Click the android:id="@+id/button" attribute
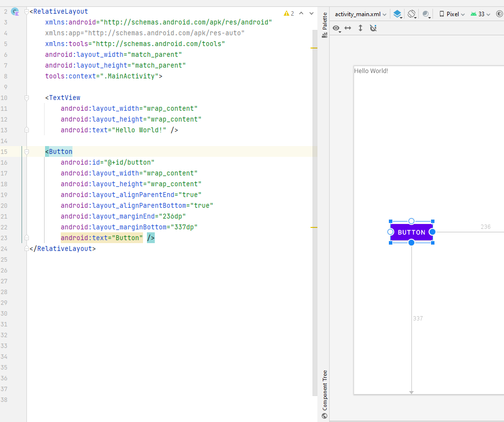This screenshot has width=504, height=422. [108, 162]
